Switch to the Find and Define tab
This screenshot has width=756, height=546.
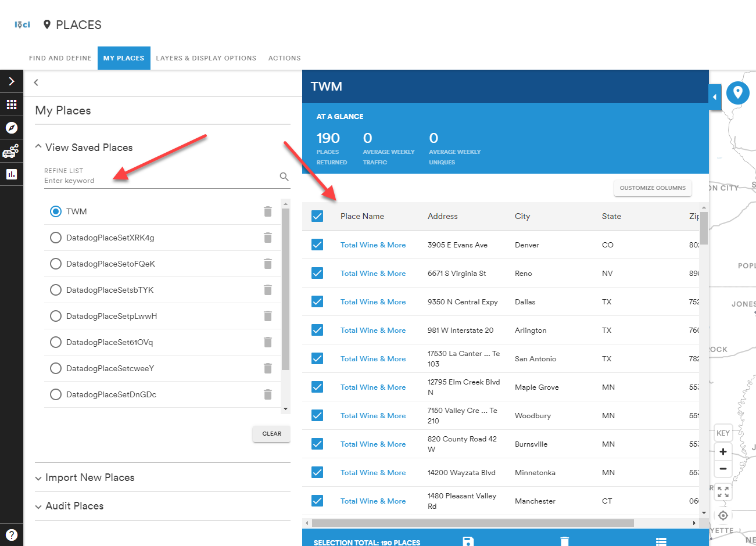pyautogui.click(x=60, y=58)
